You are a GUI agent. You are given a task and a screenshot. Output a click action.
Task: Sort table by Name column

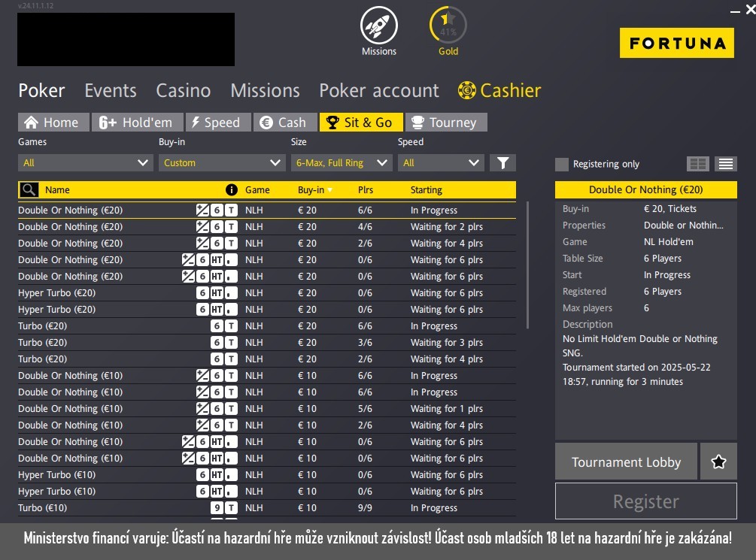click(57, 190)
